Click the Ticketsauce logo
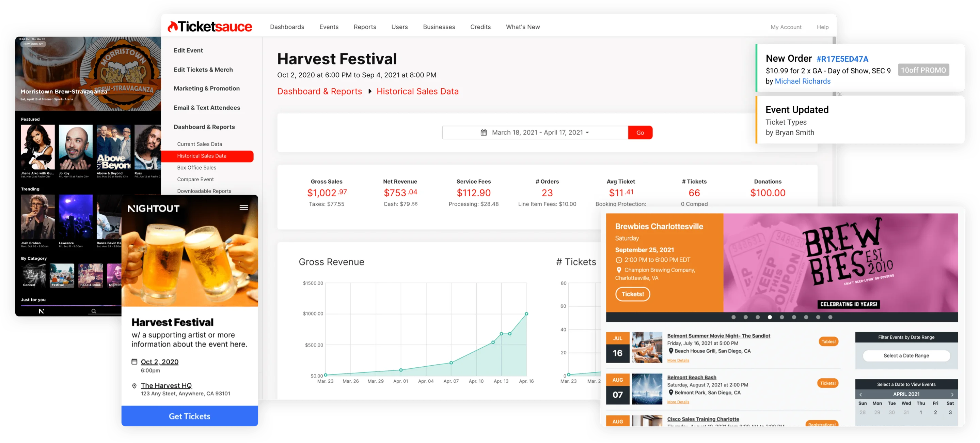 [x=210, y=27]
